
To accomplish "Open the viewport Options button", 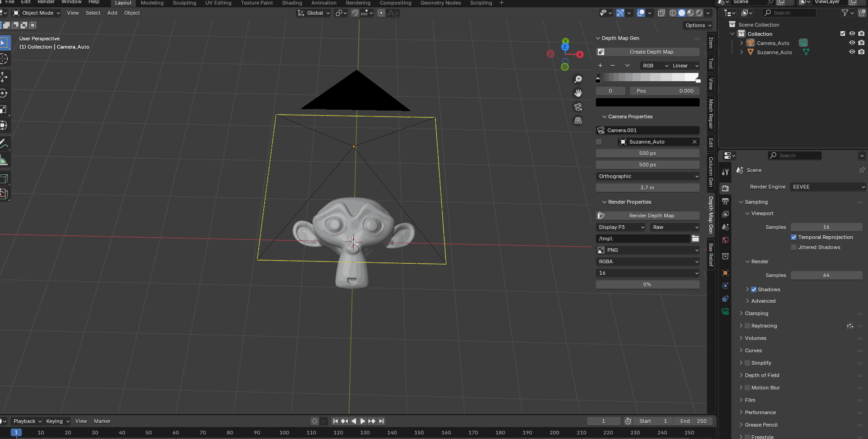I will tap(699, 25).
